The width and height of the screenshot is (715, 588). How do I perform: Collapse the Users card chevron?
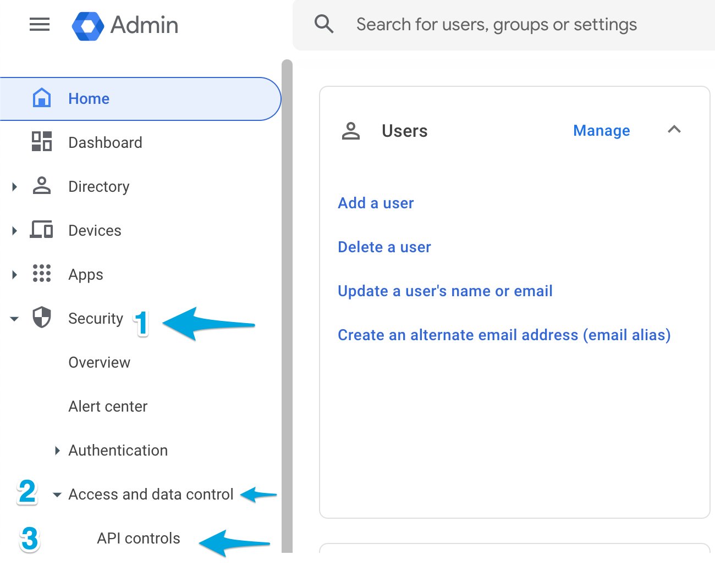coord(674,130)
